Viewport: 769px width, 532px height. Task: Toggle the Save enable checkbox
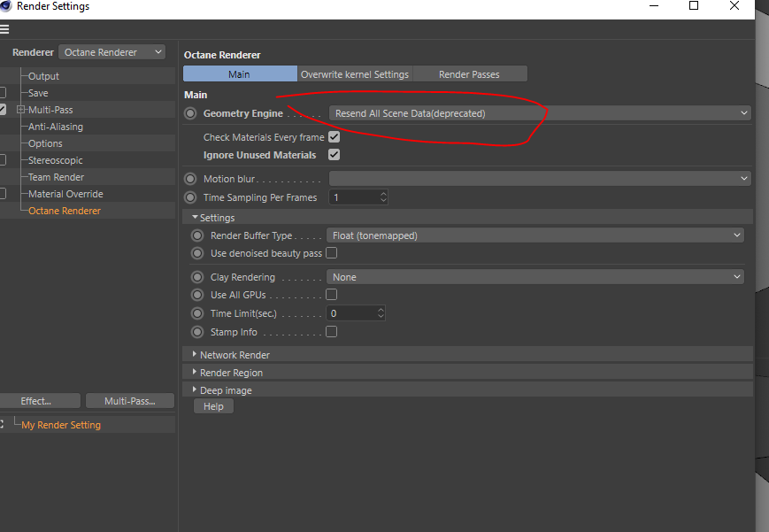(x=3, y=92)
